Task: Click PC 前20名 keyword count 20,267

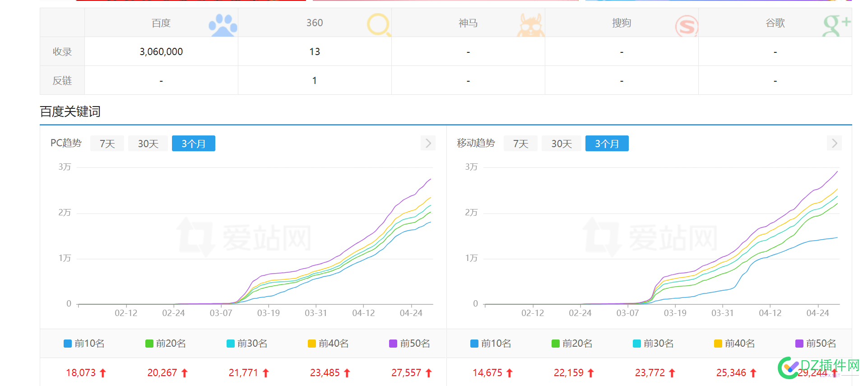Action: click(x=162, y=373)
